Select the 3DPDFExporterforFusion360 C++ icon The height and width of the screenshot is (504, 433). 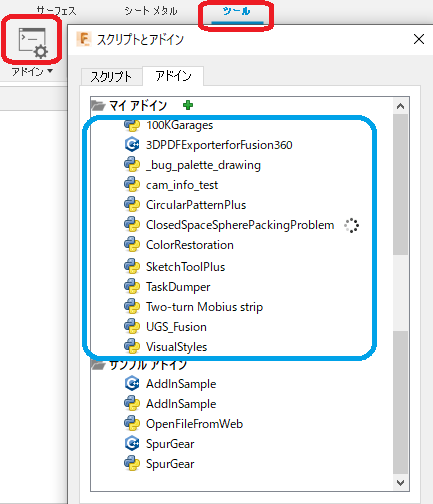click(132, 144)
